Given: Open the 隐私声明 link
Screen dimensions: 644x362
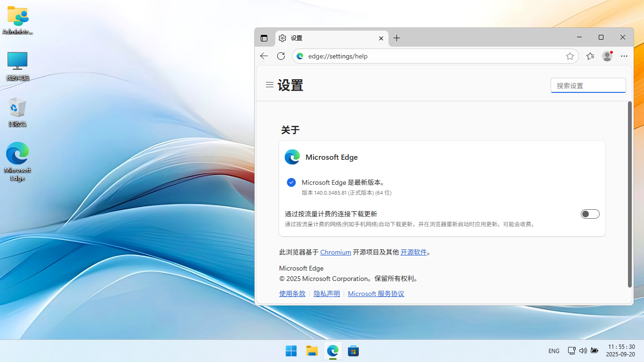Looking at the screenshot, I should 327,294.
